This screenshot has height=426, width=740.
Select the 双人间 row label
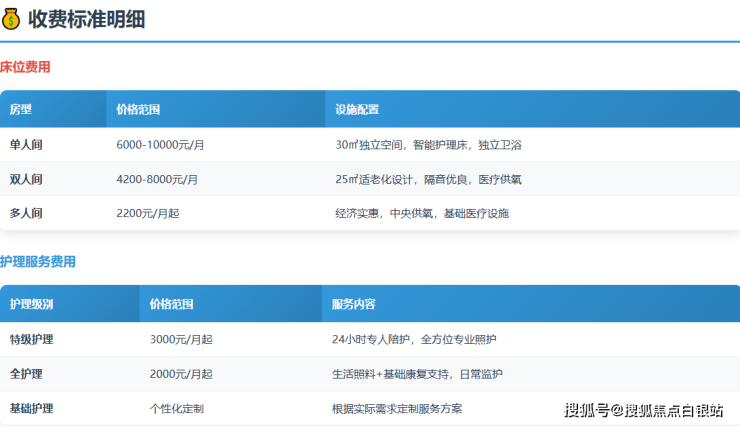click(26, 179)
